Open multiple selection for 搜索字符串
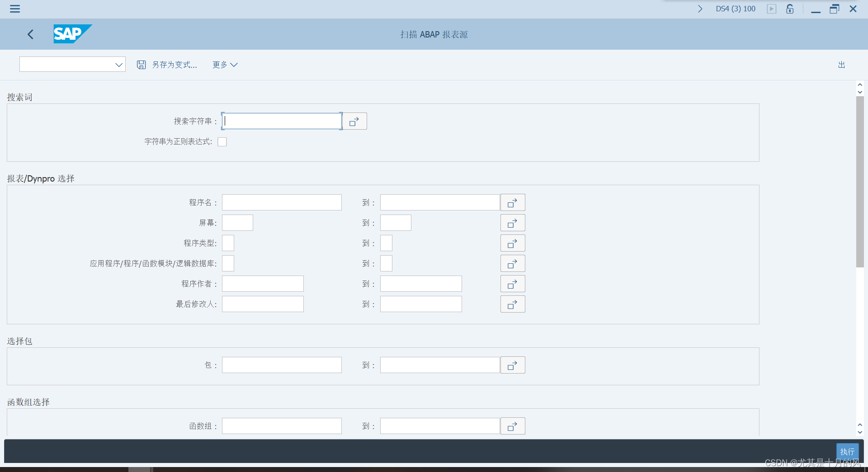Image resolution: width=868 pixels, height=472 pixels. tap(354, 121)
